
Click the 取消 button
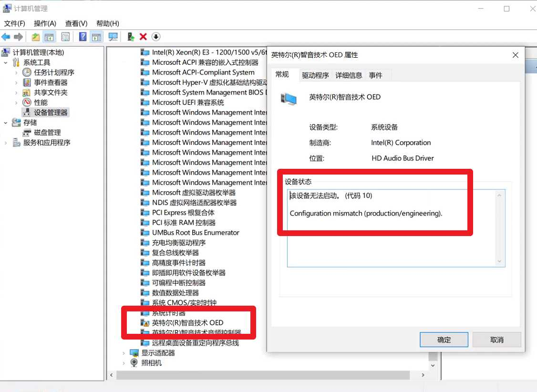pyautogui.click(x=496, y=340)
